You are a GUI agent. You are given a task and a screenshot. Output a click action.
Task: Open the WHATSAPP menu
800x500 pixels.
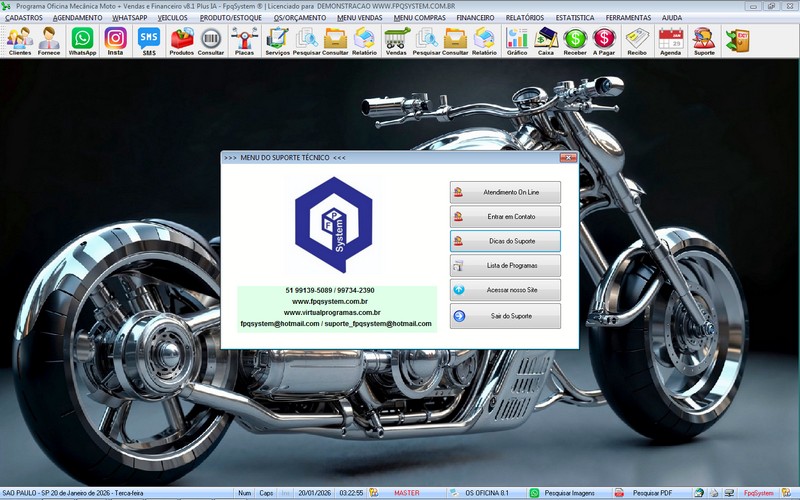pos(130,18)
